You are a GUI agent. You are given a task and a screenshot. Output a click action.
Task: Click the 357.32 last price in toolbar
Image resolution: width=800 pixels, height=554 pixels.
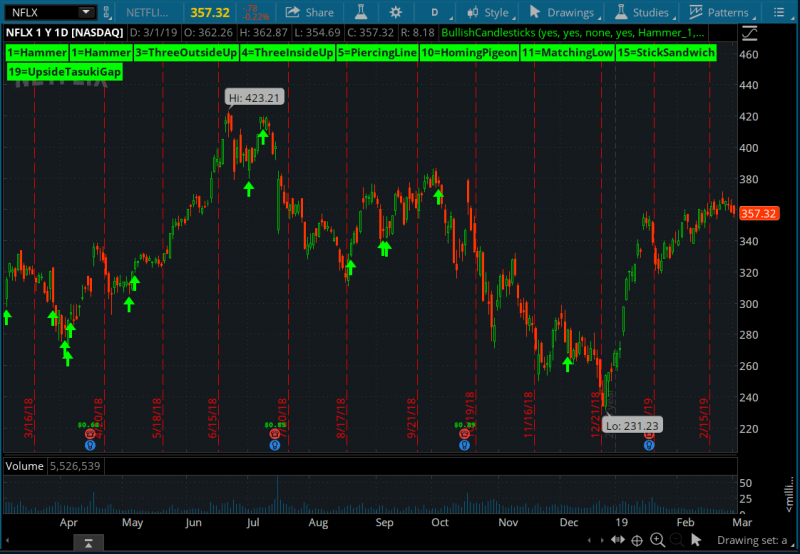210,12
